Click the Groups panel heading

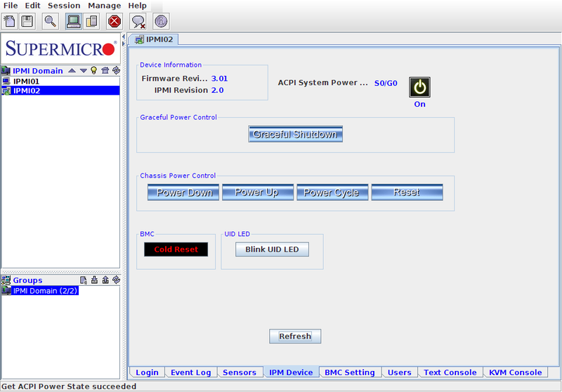pyautogui.click(x=27, y=280)
